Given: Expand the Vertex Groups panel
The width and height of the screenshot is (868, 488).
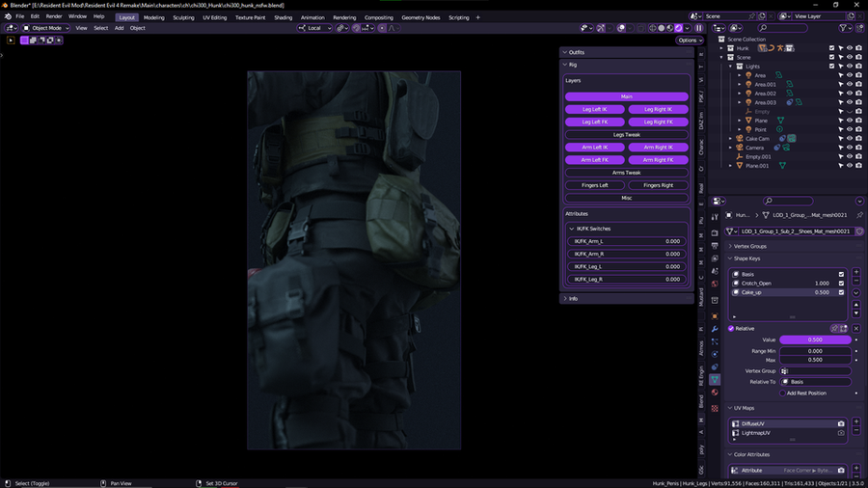Looking at the screenshot, I should [730, 246].
